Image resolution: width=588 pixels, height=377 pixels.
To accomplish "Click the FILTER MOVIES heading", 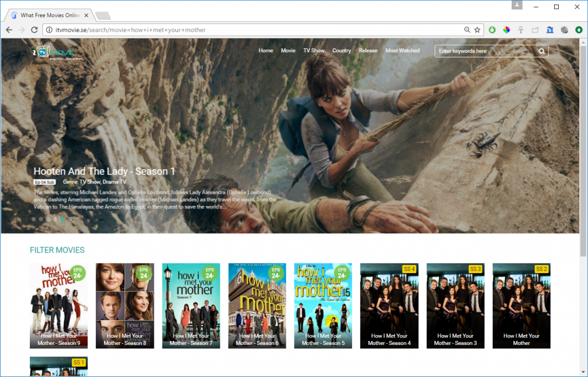I will 57,250.
